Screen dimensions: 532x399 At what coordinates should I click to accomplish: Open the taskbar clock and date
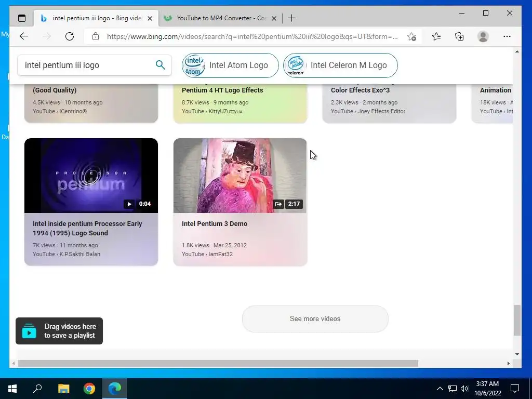tap(487, 389)
